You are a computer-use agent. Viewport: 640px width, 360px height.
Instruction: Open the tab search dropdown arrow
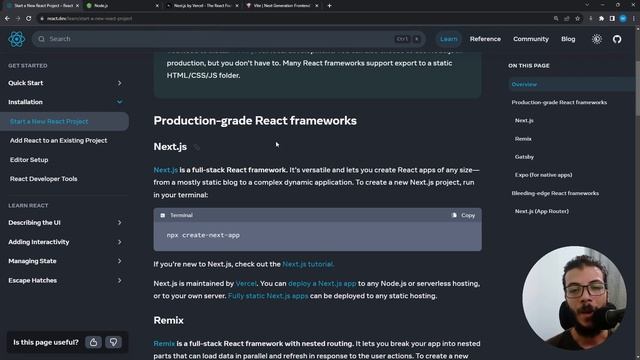click(x=587, y=5)
